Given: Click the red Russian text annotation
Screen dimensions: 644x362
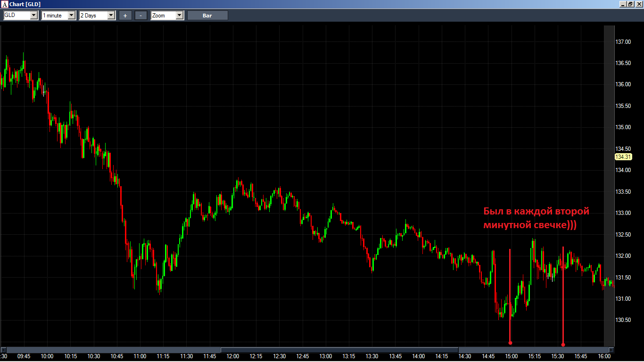Looking at the screenshot, I should click(536, 218).
